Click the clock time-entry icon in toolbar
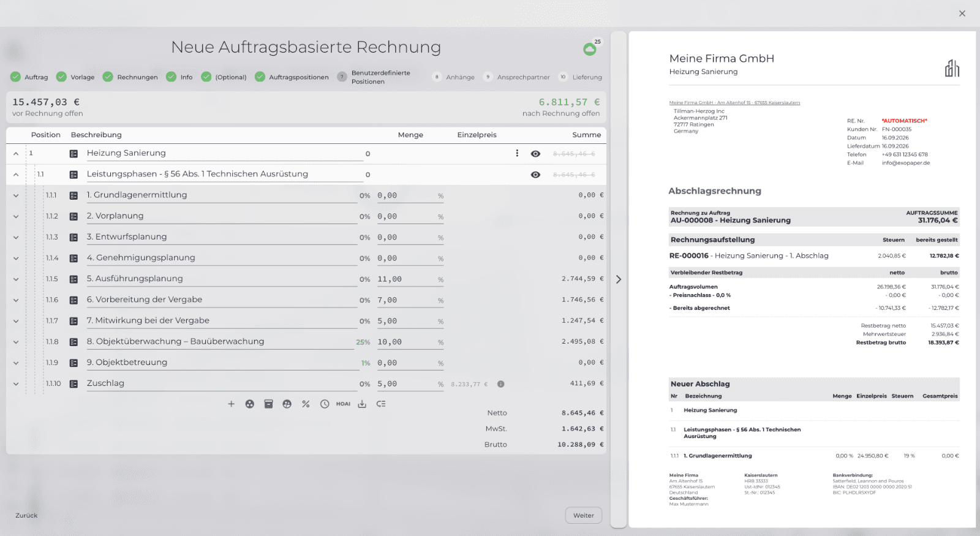Image resolution: width=980 pixels, height=536 pixels. click(x=325, y=404)
